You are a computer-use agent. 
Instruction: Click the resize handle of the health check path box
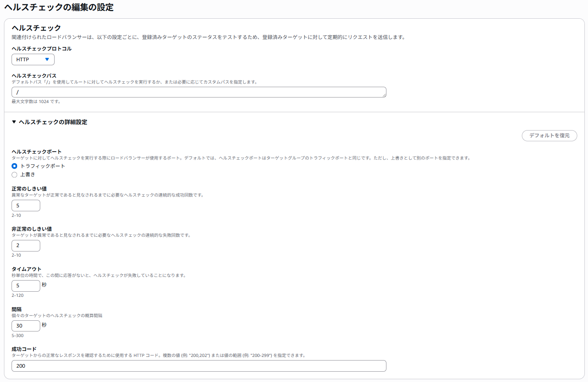click(384, 95)
